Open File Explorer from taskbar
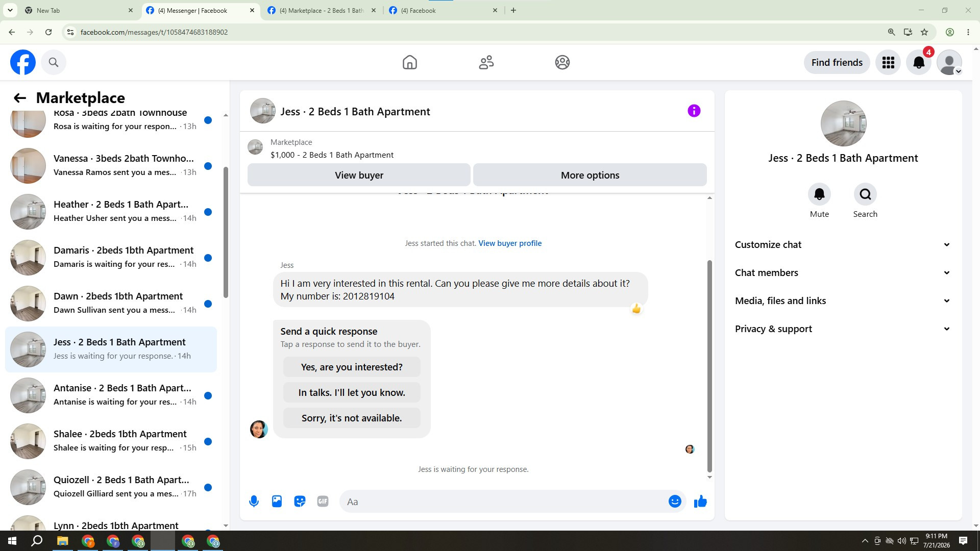980x551 pixels. (x=63, y=541)
